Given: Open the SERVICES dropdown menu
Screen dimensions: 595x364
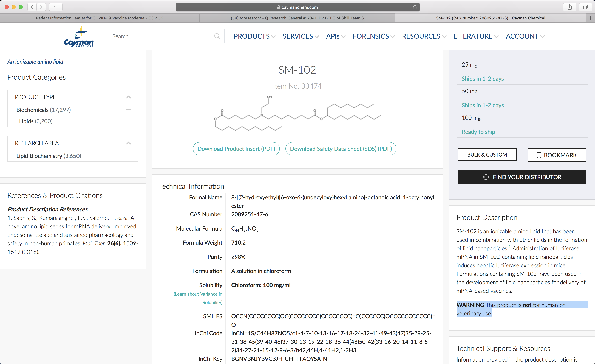Looking at the screenshot, I should tap(301, 36).
